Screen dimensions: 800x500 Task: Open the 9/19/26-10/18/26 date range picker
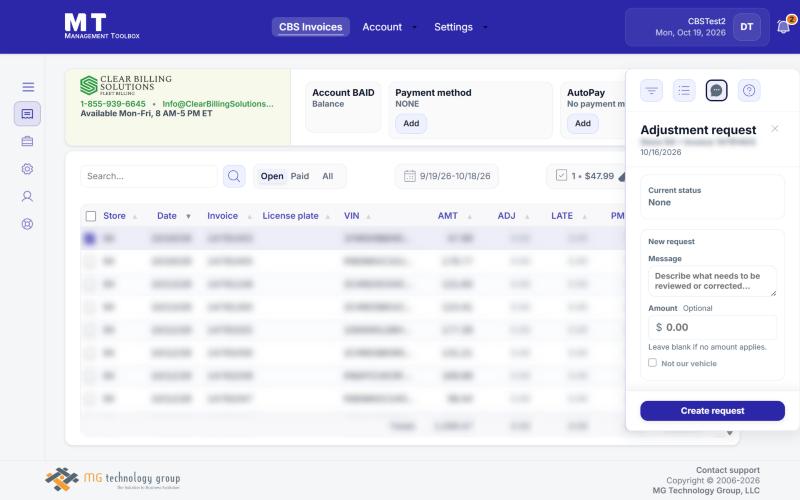point(446,176)
